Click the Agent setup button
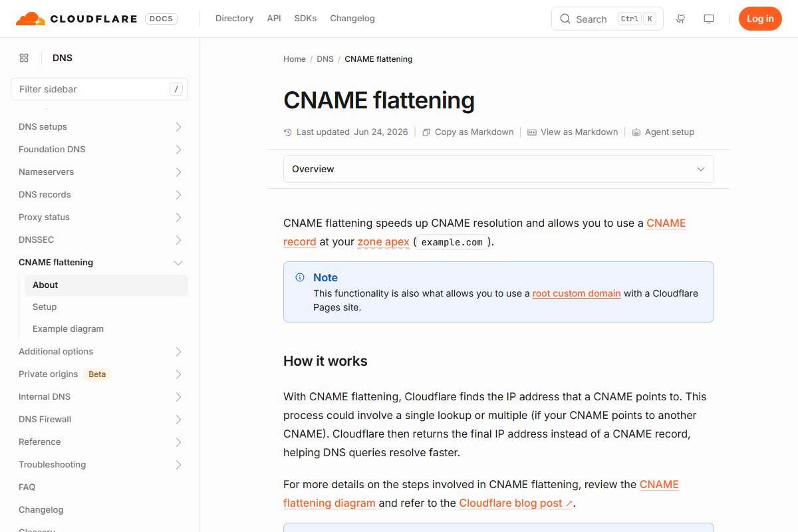This screenshot has width=798, height=532. pos(663,132)
